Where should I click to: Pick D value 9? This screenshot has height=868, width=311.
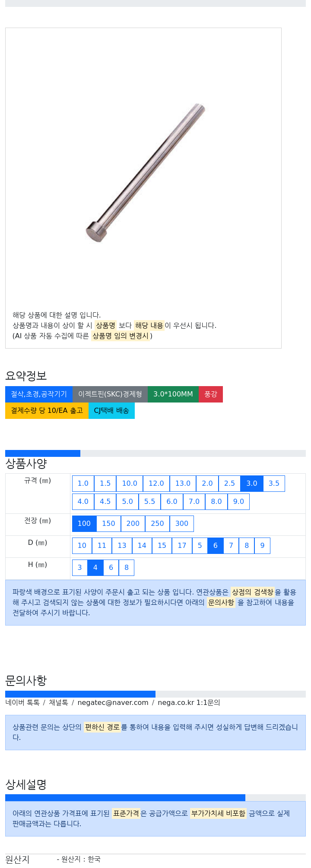[262, 546]
